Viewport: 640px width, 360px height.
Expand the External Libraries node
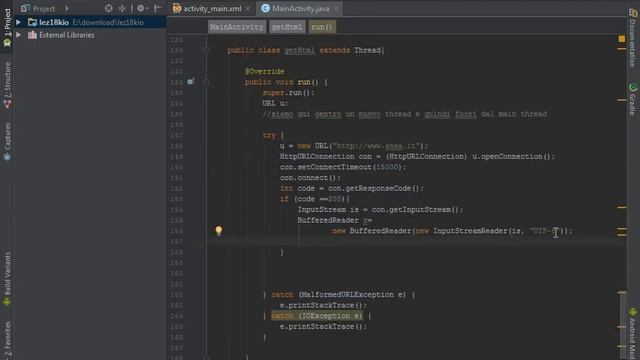pyautogui.click(x=18, y=35)
